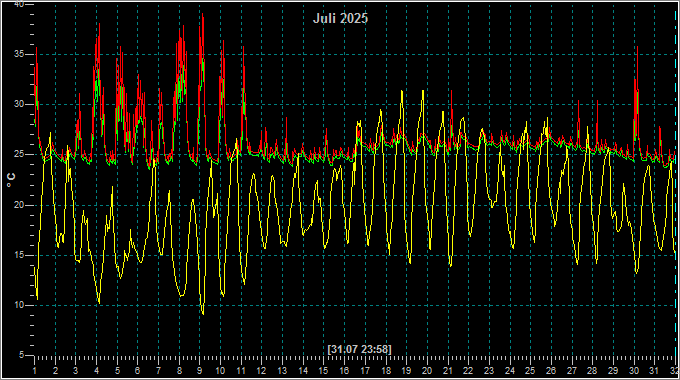This screenshot has height=380, width=680.
Task: Click the 30 degree axis label
Action: (x=19, y=104)
